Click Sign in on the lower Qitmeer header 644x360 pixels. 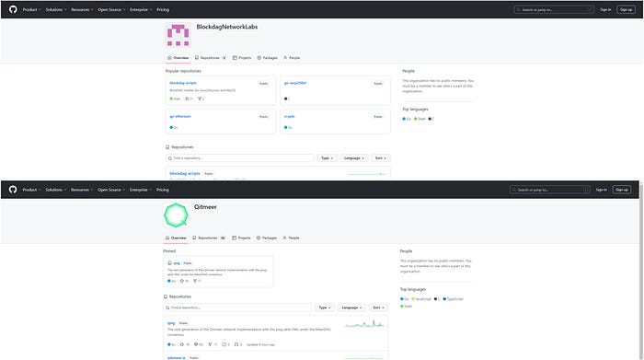coord(602,190)
